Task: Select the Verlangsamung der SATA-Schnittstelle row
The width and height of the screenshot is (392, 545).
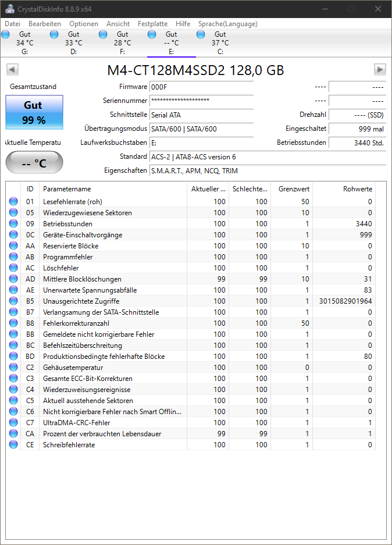Action: pyautogui.click(x=191, y=312)
